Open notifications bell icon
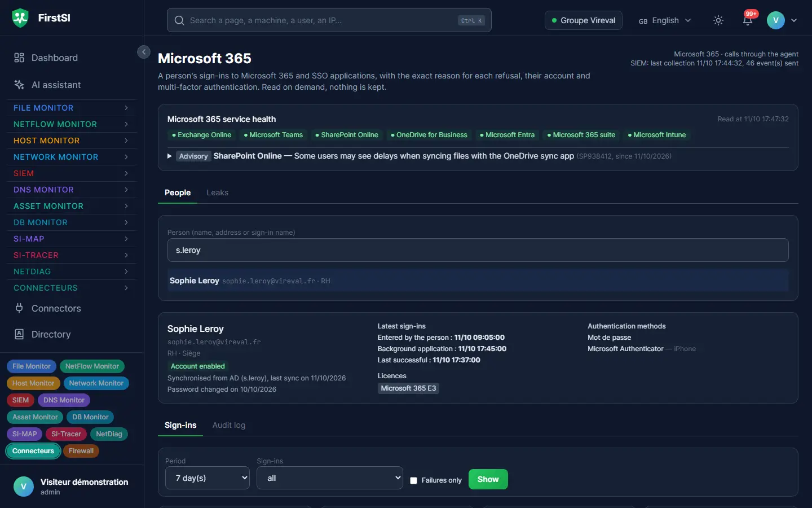The height and width of the screenshot is (508, 812). point(748,20)
